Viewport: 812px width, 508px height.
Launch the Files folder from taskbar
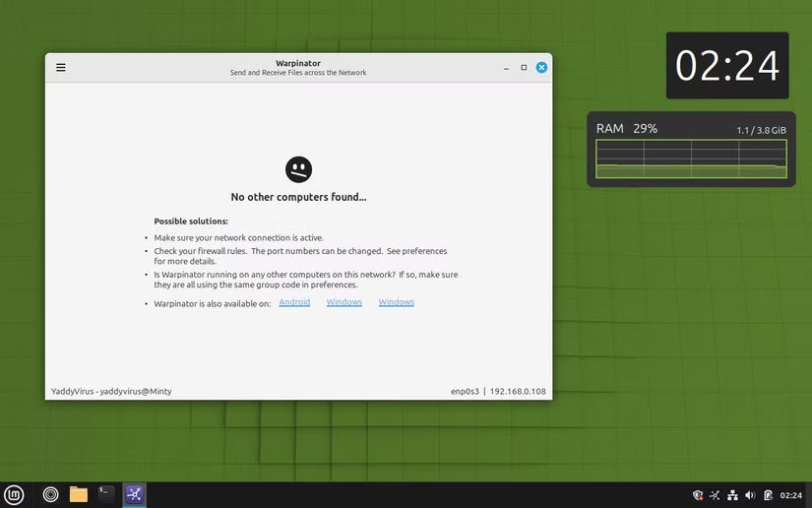coord(79,494)
